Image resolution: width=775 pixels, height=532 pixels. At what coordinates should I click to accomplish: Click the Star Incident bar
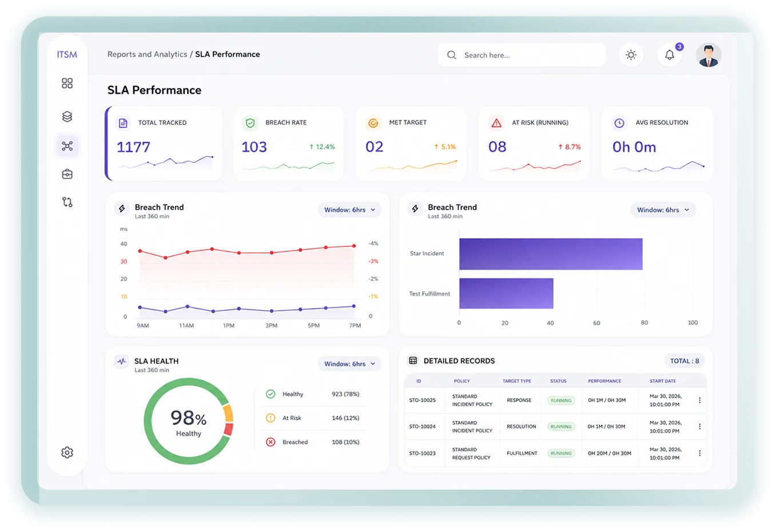click(551, 254)
